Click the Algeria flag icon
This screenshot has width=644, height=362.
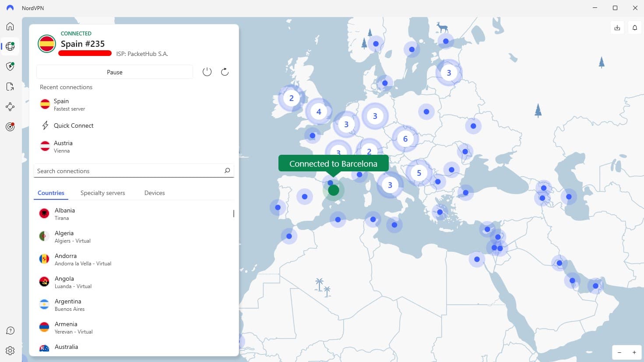[x=44, y=236]
